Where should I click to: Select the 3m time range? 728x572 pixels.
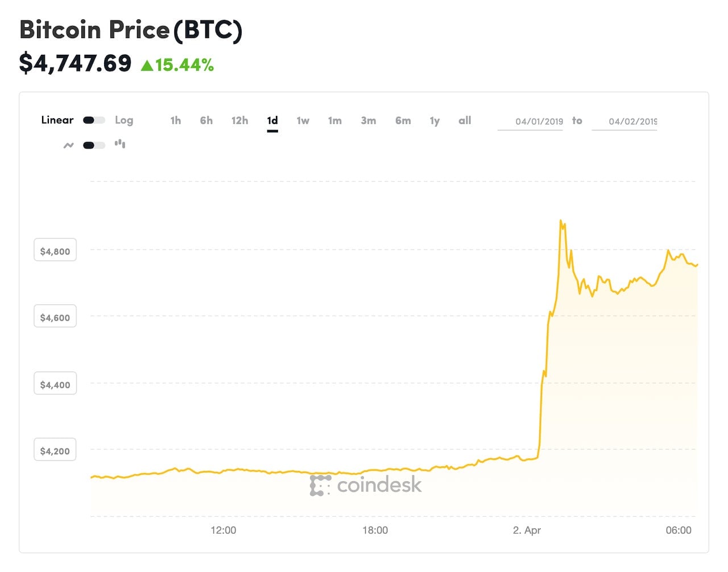click(368, 121)
